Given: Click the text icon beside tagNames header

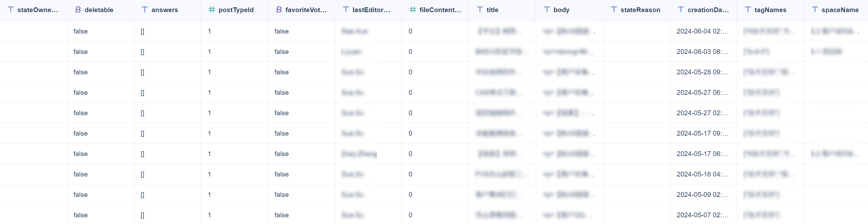Looking at the screenshot, I should 748,10.
